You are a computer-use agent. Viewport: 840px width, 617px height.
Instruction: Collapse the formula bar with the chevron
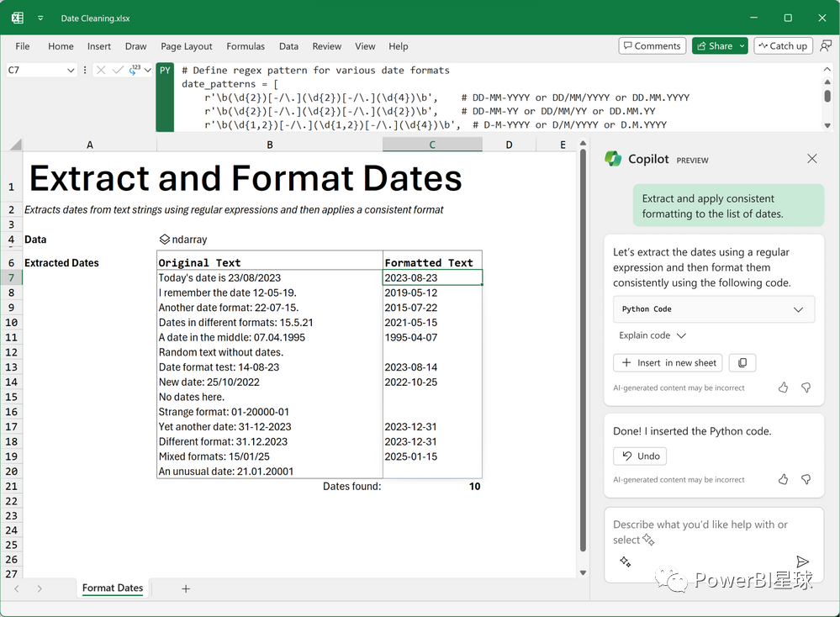click(x=827, y=70)
